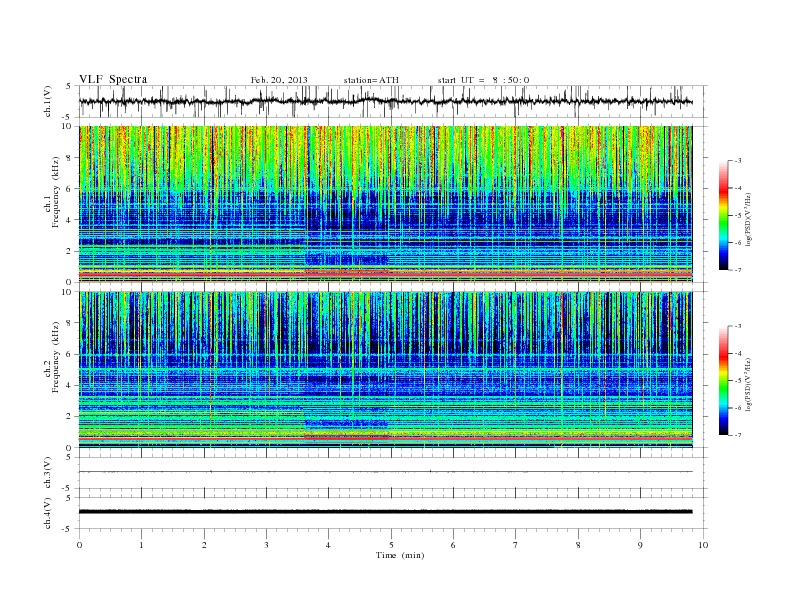Click the "10" kHz tick of ch.2 spectrogram
The width and height of the screenshot is (792, 612).
click(x=67, y=292)
